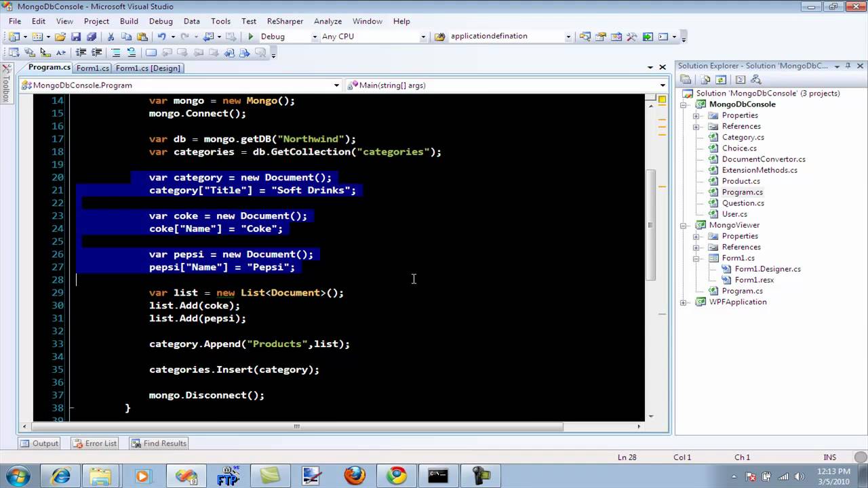The height and width of the screenshot is (488, 868).
Task: Collapse the Form1.cs node in MongoViewer
Action: point(696,258)
